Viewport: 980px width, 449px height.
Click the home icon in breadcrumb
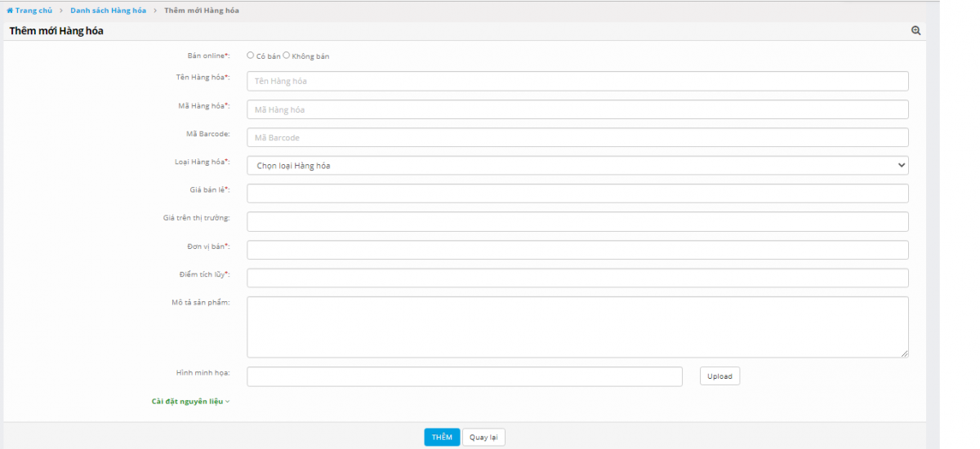(x=10, y=11)
